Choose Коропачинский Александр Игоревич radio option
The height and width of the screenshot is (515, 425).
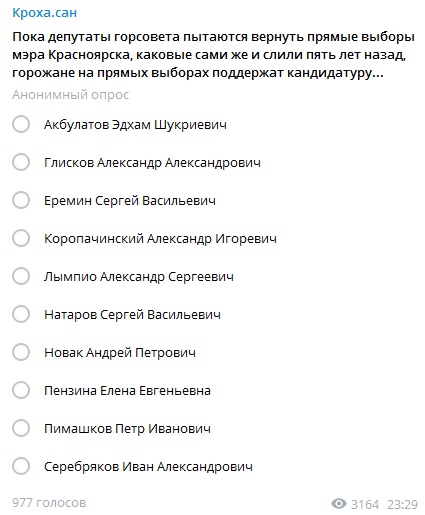[21, 238]
